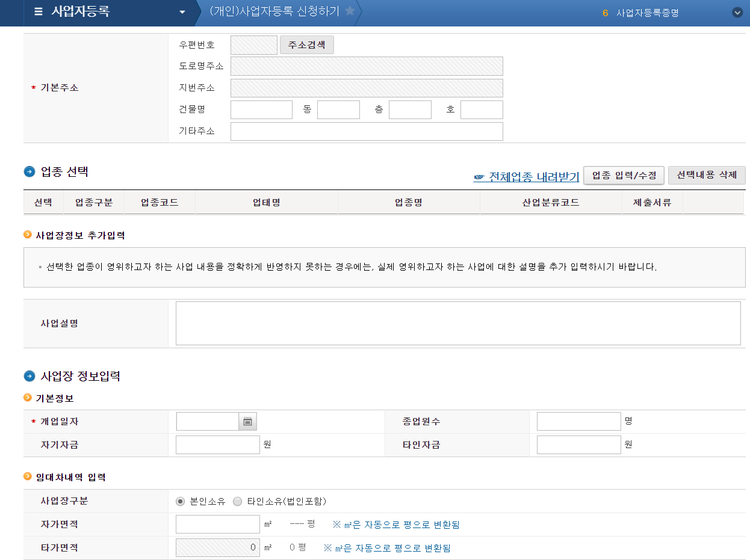750x560 pixels.
Task: Click the 업종구분 column header
Action: 94,203
